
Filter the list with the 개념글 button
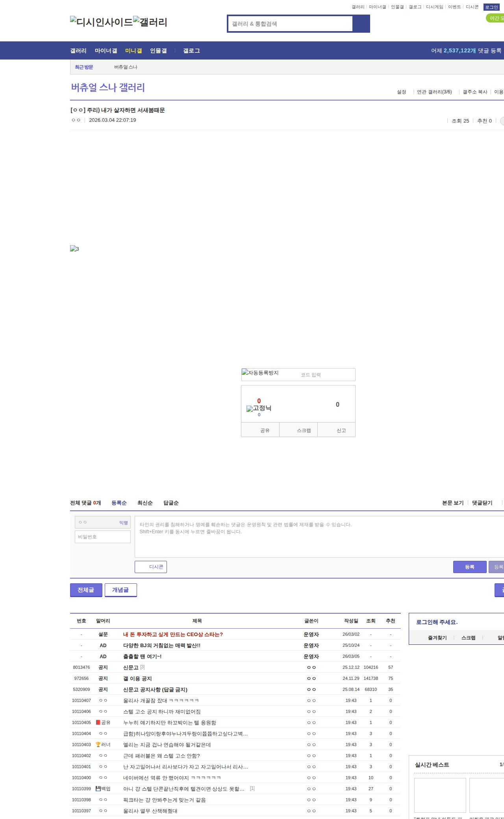120,590
